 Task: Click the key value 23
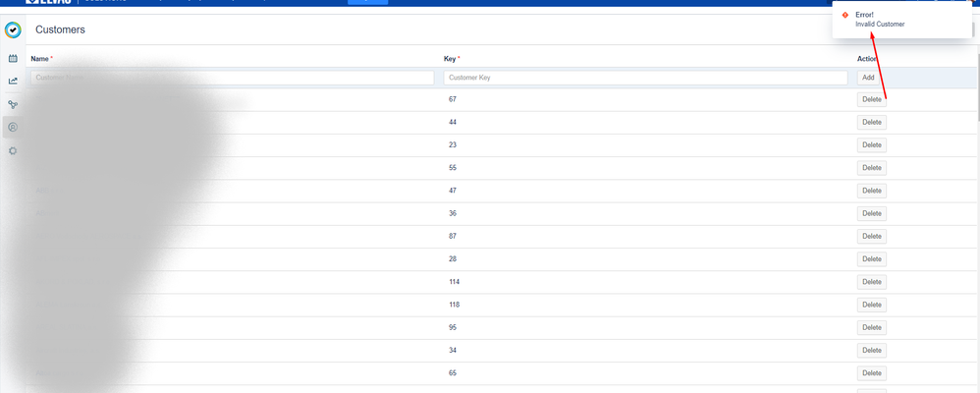(x=453, y=144)
